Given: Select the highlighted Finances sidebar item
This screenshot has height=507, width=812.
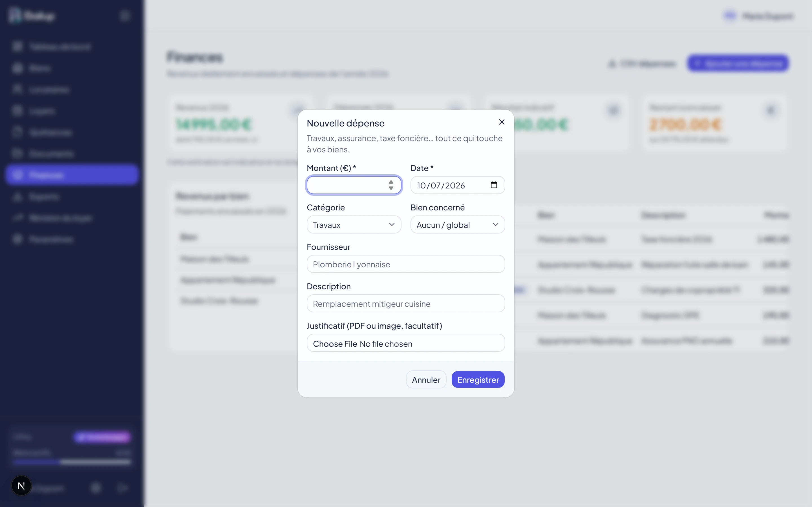Looking at the screenshot, I should point(72,175).
